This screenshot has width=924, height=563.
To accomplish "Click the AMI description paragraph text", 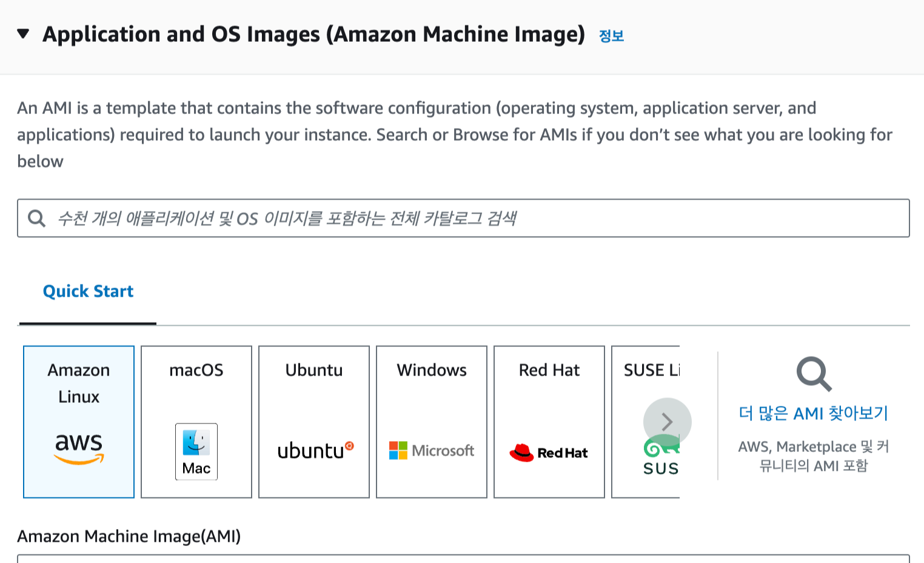I will pyautogui.click(x=455, y=135).
